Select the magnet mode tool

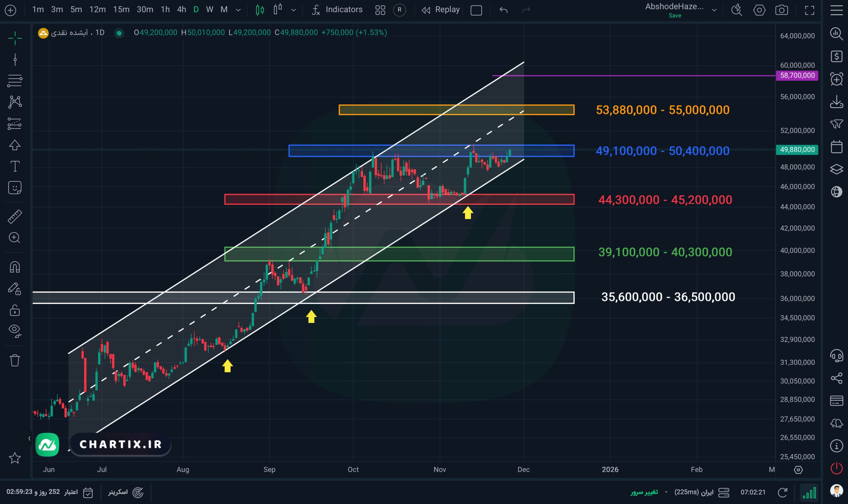point(15,267)
